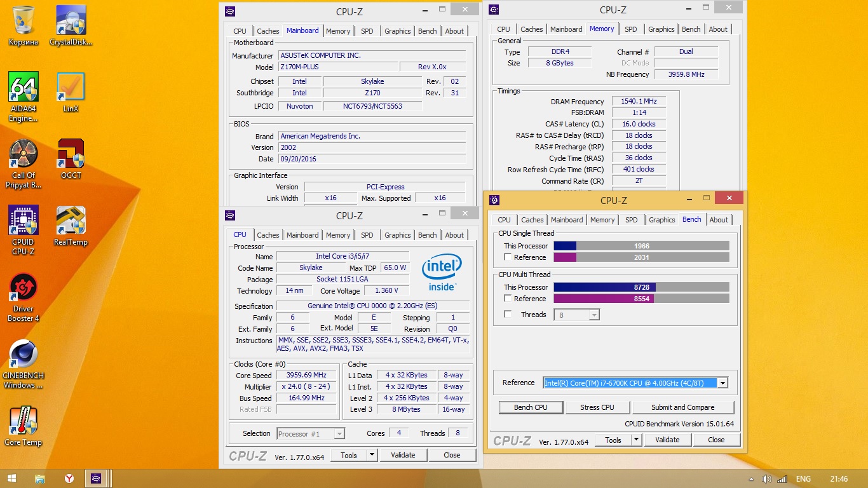Click the Multi Thread This Processor bar showing 8728
The width and height of the screenshot is (868, 488).
point(642,287)
